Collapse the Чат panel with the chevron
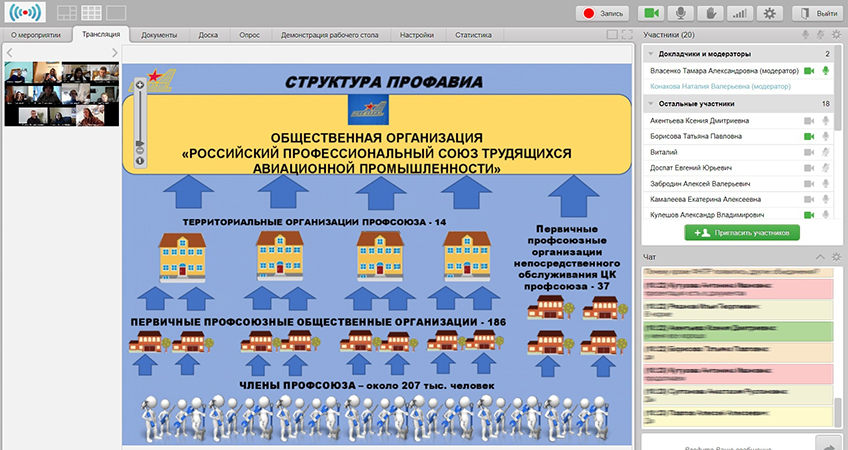Viewport: 848px width, 450px height. pos(820,257)
